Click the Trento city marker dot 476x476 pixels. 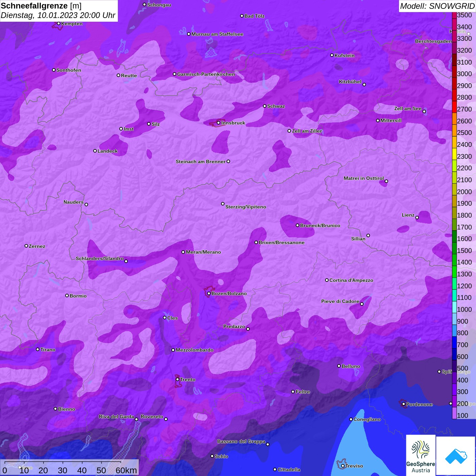click(177, 379)
